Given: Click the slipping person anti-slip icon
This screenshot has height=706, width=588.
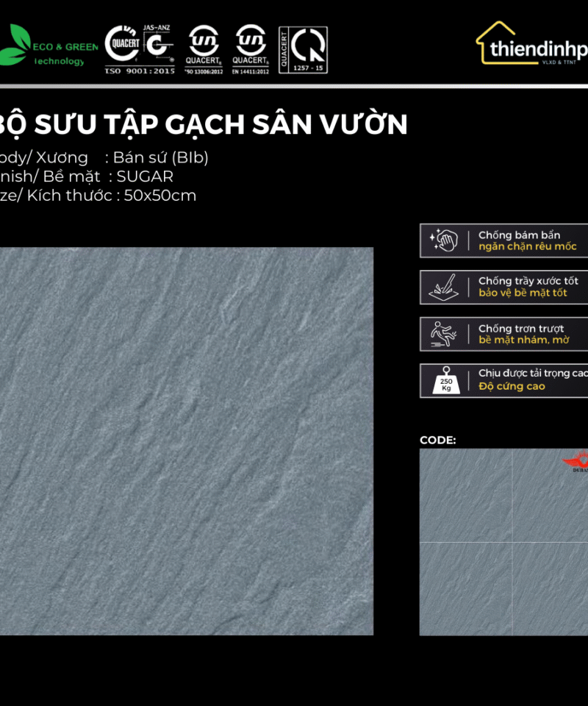Looking at the screenshot, I should coord(444,334).
